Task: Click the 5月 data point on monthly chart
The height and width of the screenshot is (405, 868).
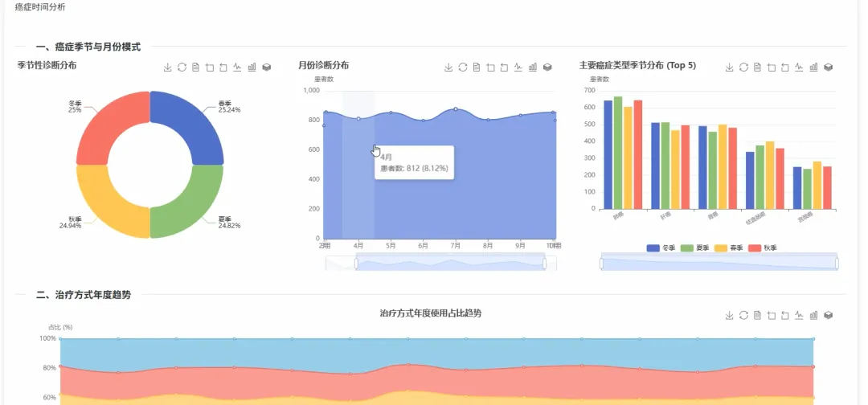Action: point(391,112)
